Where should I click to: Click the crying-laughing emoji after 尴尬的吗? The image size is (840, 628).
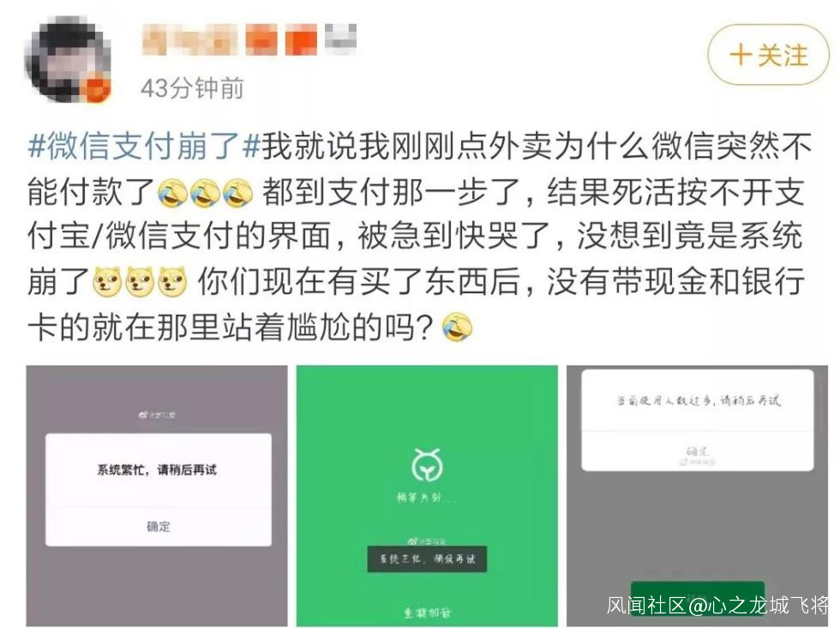(x=457, y=327)
